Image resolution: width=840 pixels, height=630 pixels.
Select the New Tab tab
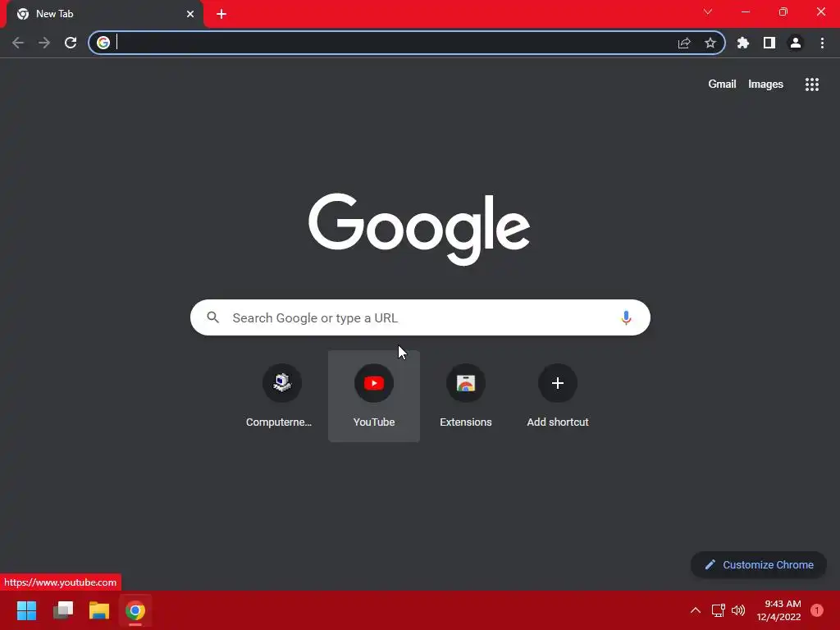pyautogui.click(x=105, y=14)
